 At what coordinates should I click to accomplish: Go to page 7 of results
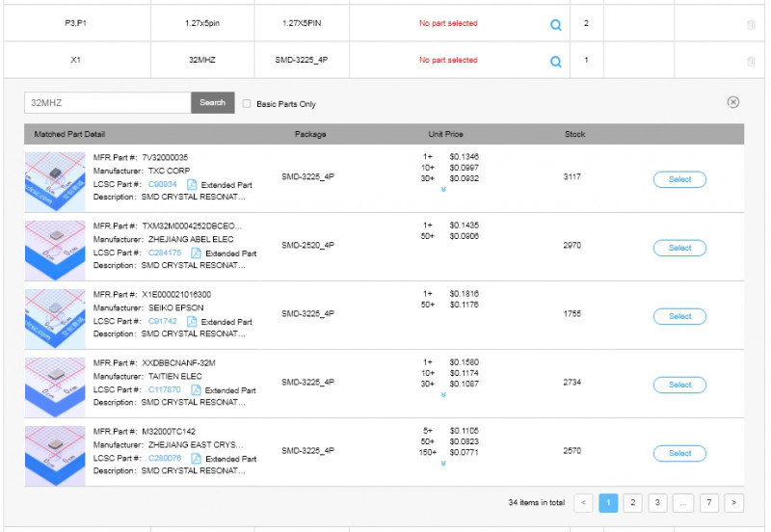[x=708, y=502]
